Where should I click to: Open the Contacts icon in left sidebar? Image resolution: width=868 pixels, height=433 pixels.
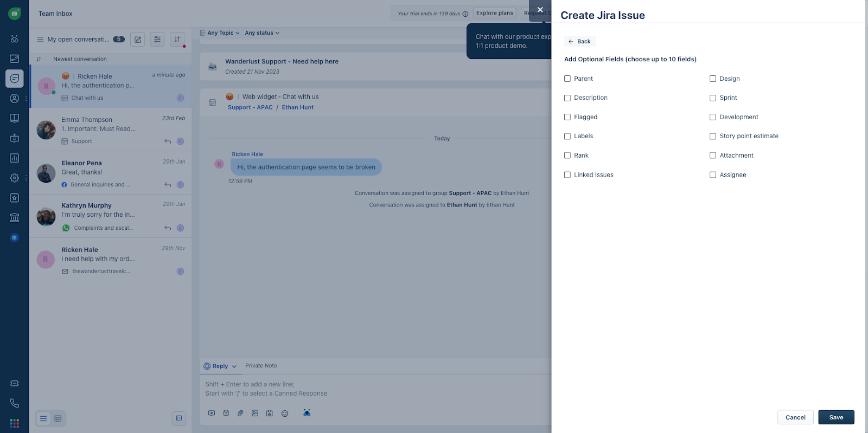coord(15,99)
